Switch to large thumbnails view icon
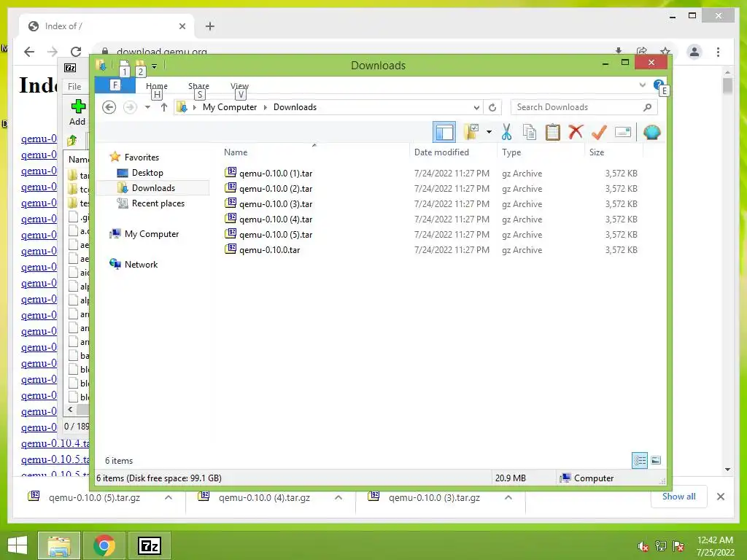 coord(656,460)
